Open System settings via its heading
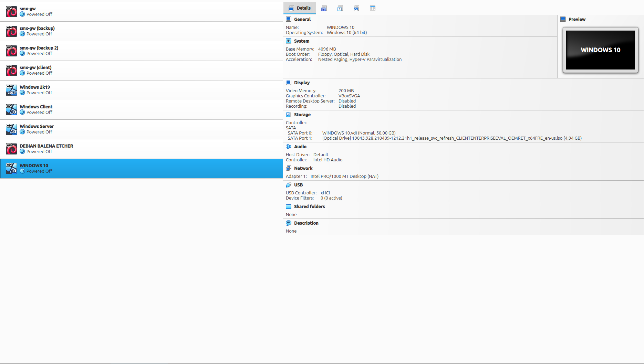The image size is (644, 364). [301, 41]
